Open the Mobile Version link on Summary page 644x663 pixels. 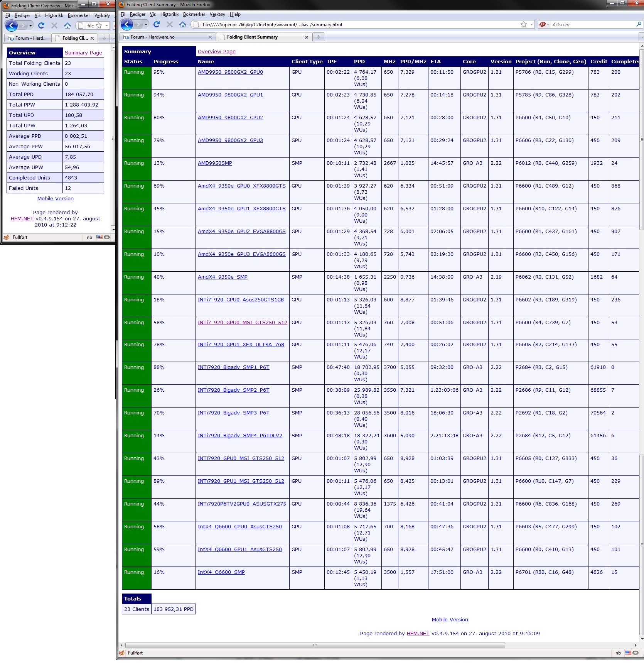coord(450,619)
